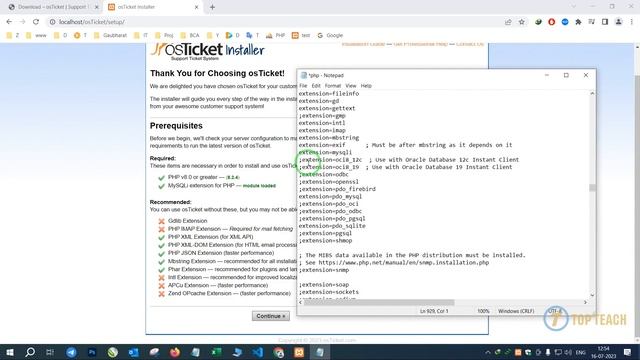Click the line ;extension=sockets in Notepad
Viewport: 640px width, 360px height.
pyautogui.click(x=329, y=292)
